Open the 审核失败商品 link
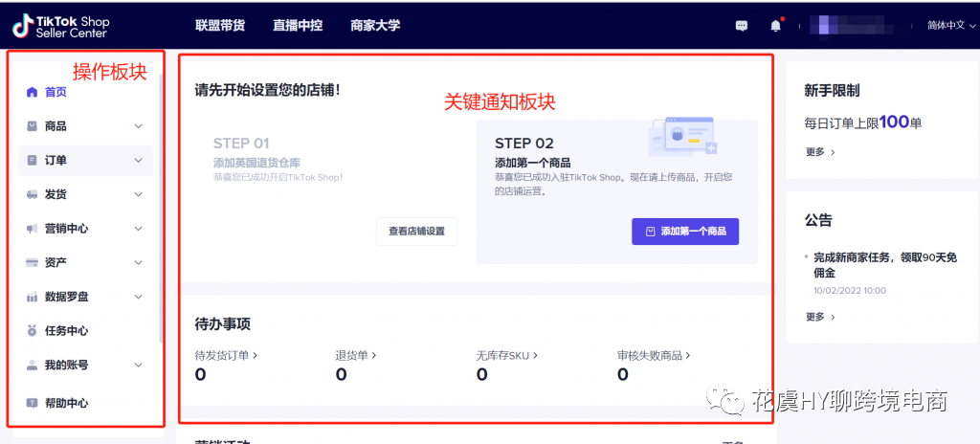This screenshot has width=980, height=444. tap(654, 355)
